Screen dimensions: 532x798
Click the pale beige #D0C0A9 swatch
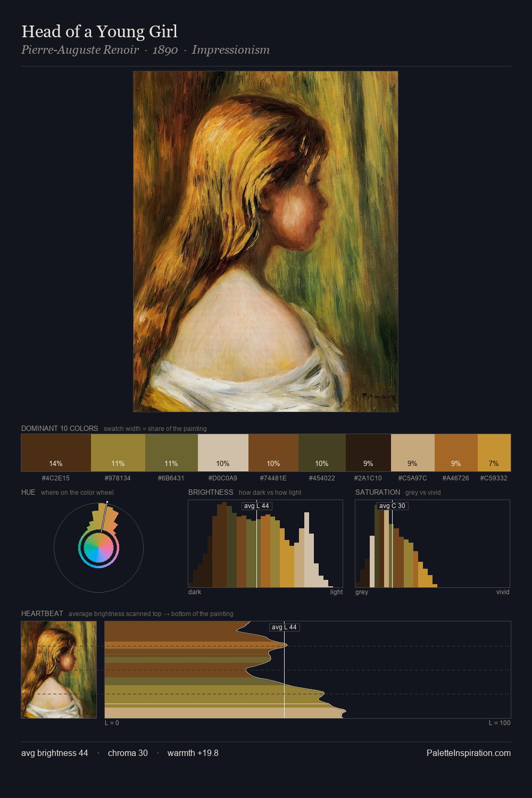tap(223, 453)
